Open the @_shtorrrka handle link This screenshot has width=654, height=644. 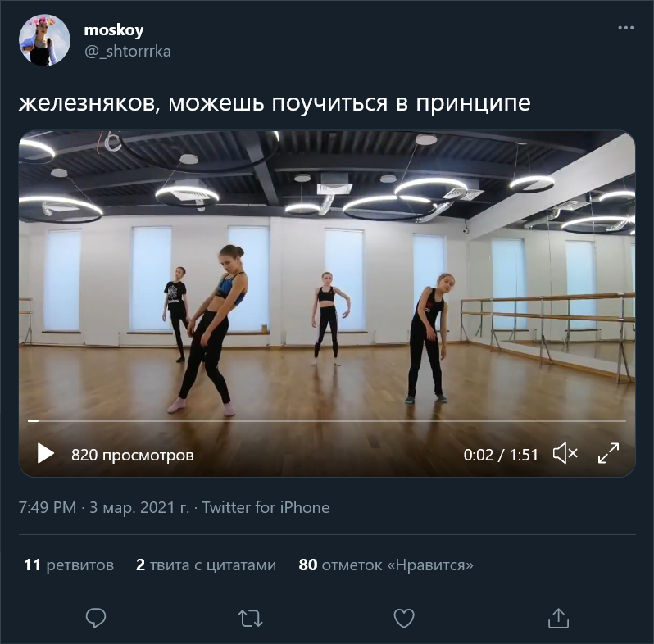click(x=128, y=52)
